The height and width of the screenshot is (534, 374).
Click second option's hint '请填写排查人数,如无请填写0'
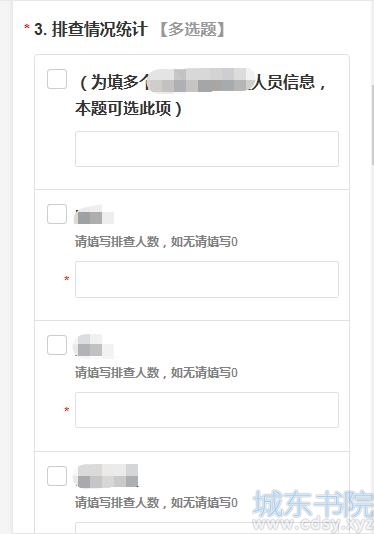coord(156,242)
